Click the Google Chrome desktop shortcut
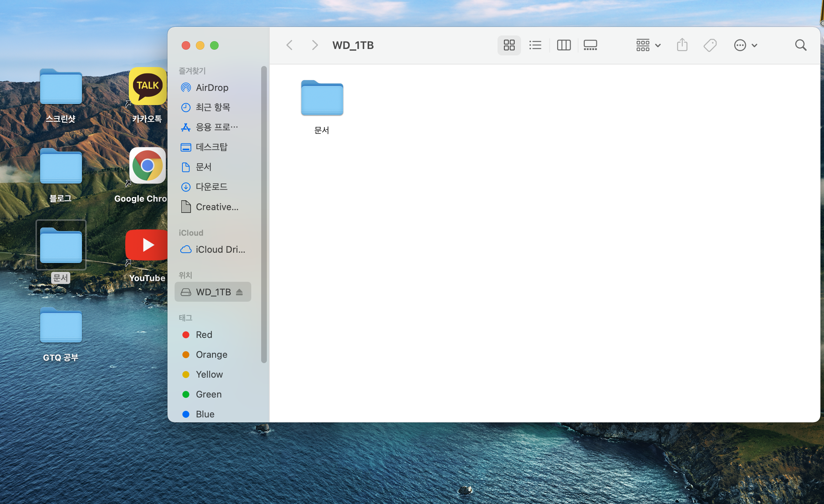This screenshot has height=504, width=824. [147, 166]
